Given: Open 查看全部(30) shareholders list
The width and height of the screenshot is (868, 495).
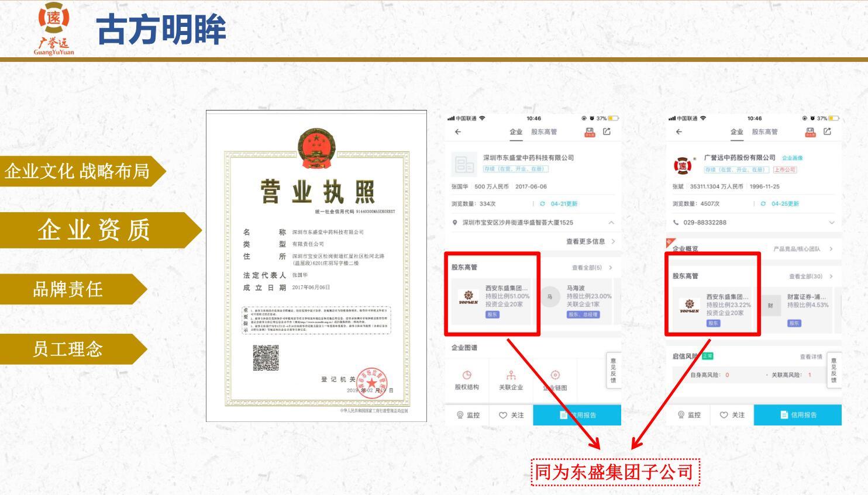Looking at the screenshot, I should (x=811, y=276).
